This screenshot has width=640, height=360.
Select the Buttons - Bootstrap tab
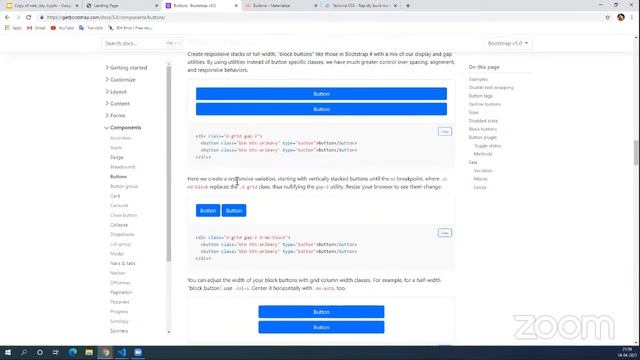(x=201, y=6)
